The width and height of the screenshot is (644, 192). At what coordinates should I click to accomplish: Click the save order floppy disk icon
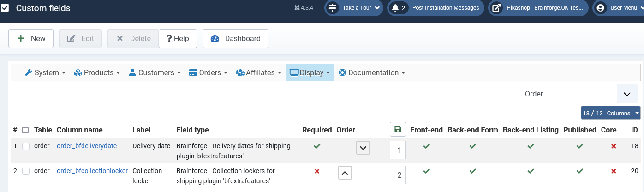tap(398, 130)
